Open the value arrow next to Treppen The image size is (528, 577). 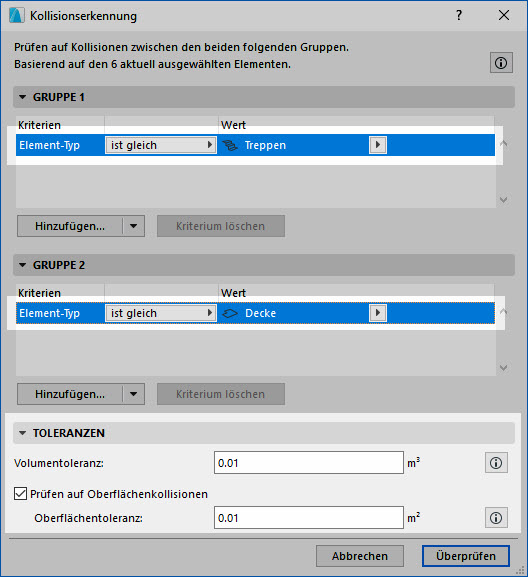point(378,145)
